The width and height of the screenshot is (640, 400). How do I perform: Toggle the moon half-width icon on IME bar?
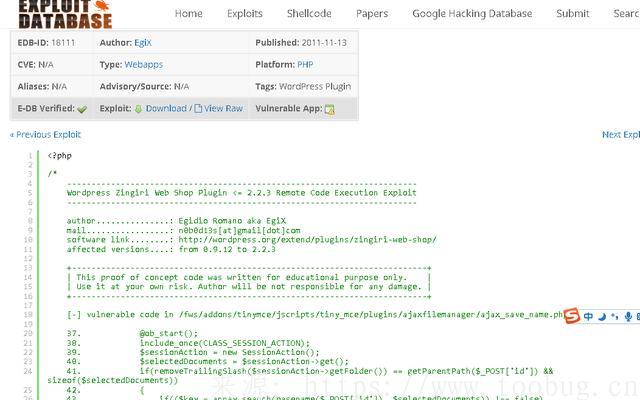601,317
